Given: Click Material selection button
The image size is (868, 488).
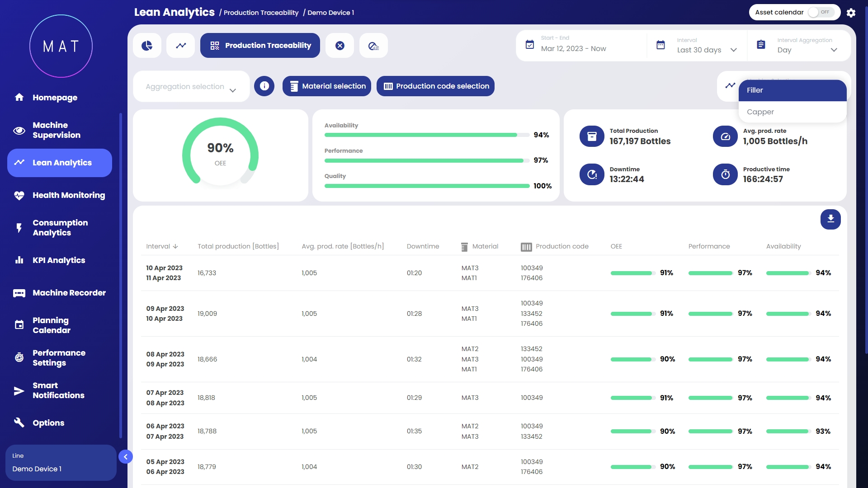Looking at the screenshot, I should coord(327,86).
